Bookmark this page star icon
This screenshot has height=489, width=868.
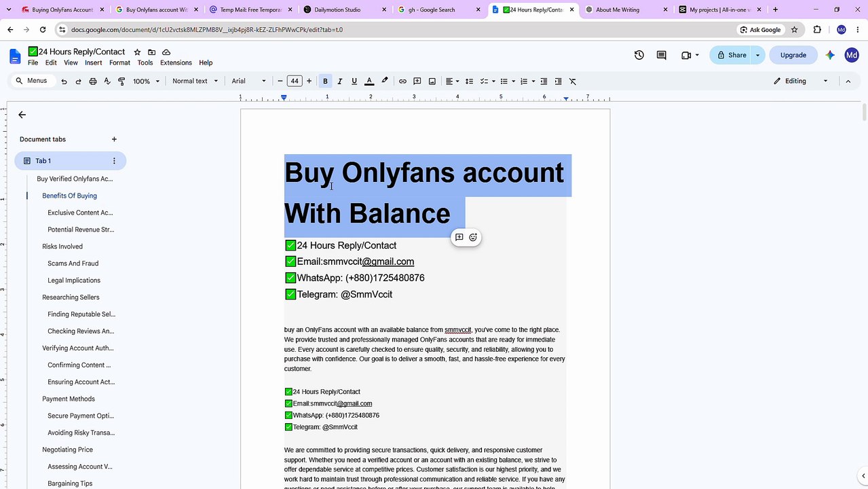coord(794,30)
